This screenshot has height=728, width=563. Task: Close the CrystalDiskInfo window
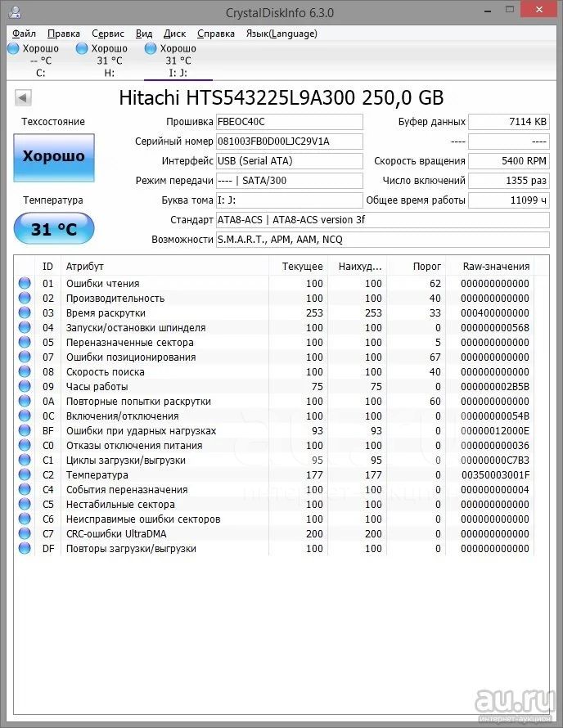point(539,10)
